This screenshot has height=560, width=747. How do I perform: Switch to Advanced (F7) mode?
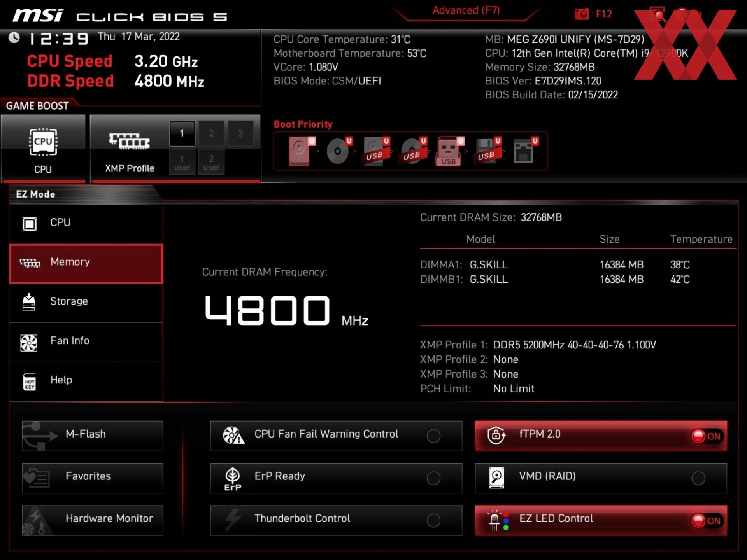pos(466,10)
